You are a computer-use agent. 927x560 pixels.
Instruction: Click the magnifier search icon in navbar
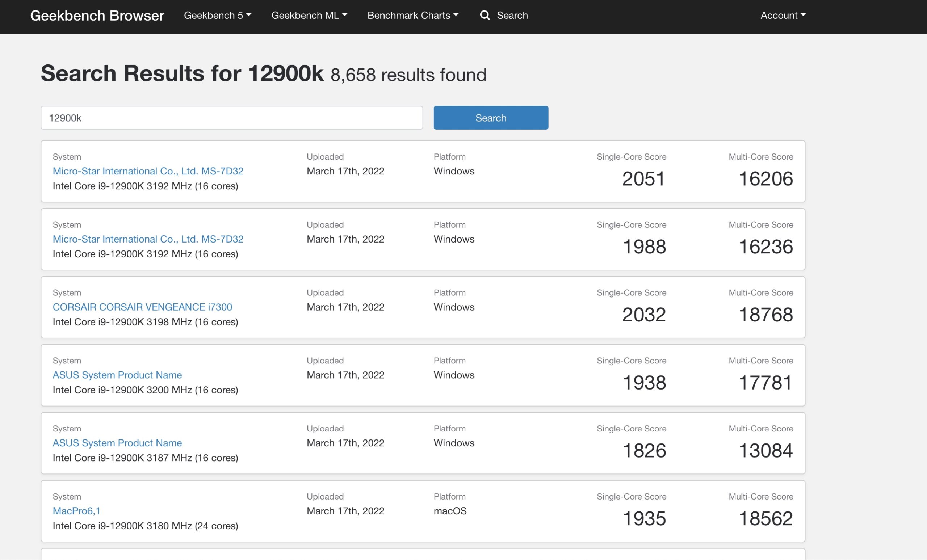[x=485, y=16]
